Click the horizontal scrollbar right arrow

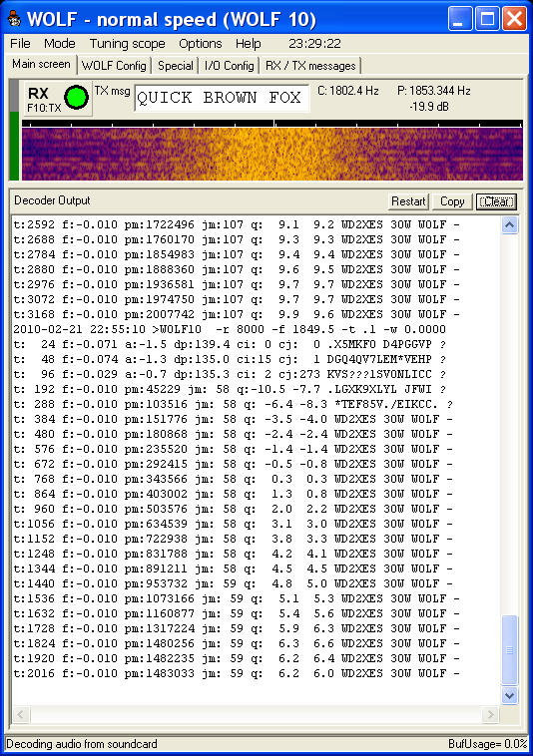click(490, 714)
